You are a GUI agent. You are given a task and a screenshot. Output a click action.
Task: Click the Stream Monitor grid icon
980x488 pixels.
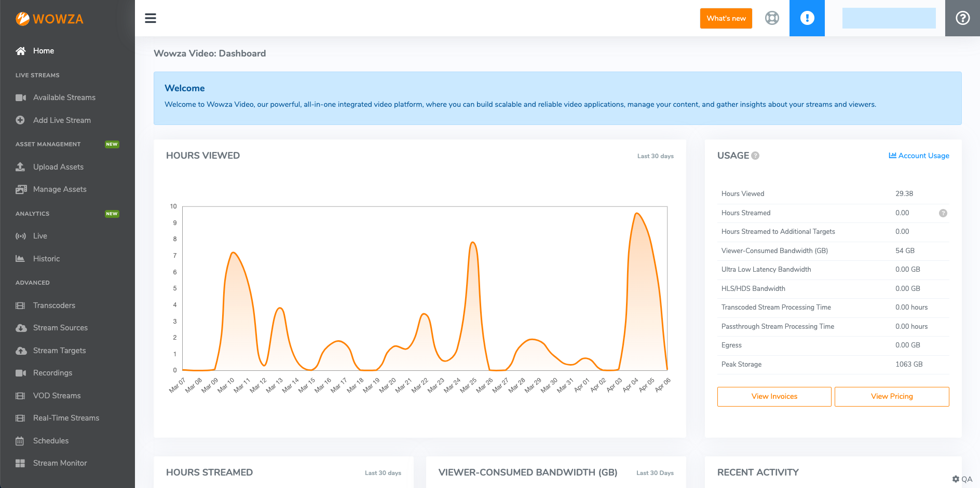pyautogui.click(x=20, y=463)
